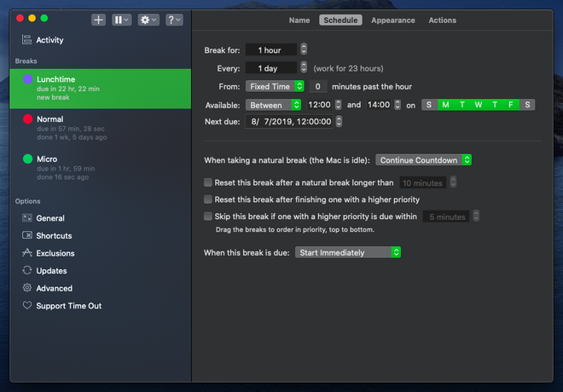Open the Continue Countdown dropdown
563x392 pixels.
(423, 160)
